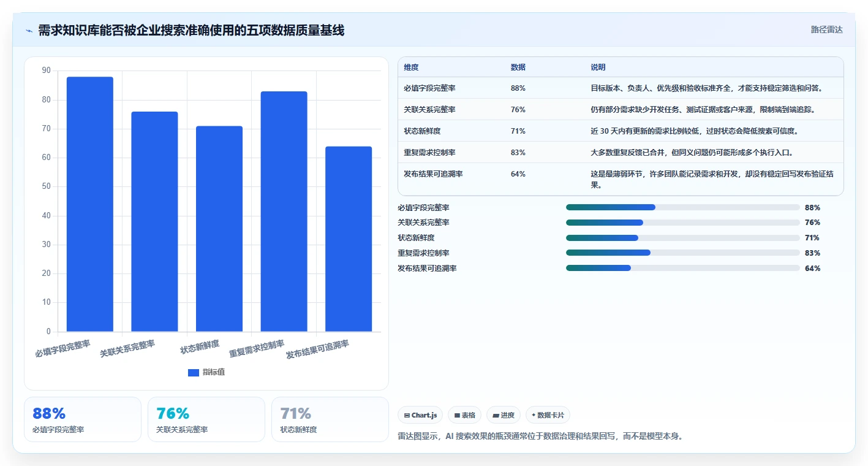Click the 76% progress bar for 关联关系完整率
868x466 pixels.
[x=683, y=223]
